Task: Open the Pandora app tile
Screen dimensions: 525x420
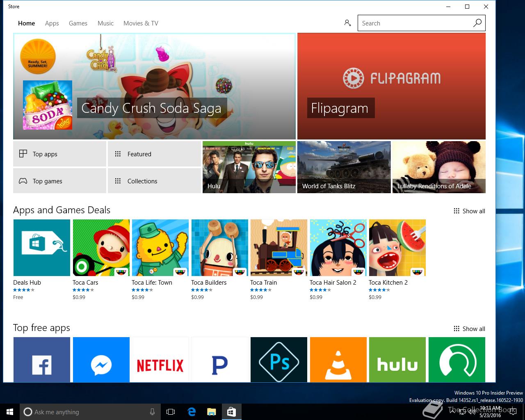Action: tap(220, 360)
